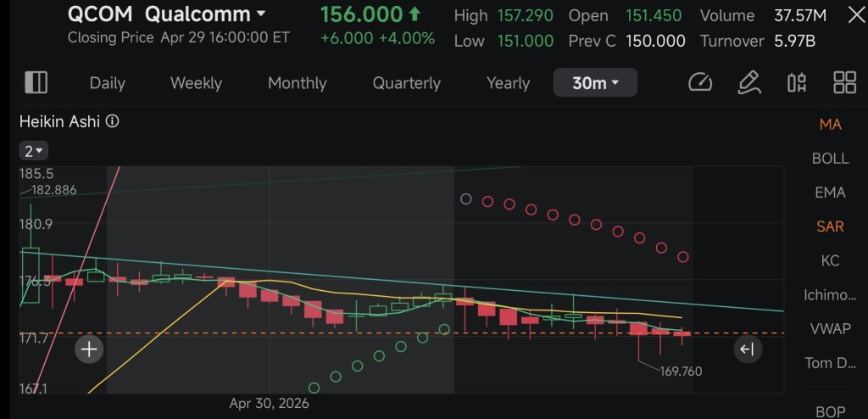Switch to the Quarterly timeframe
Image resolution: width=868 pixels, height=419 pixels.
[x=406, y=83]
